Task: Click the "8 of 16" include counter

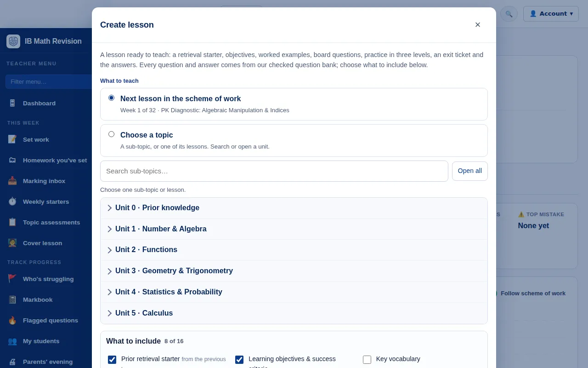Action: 174,341
